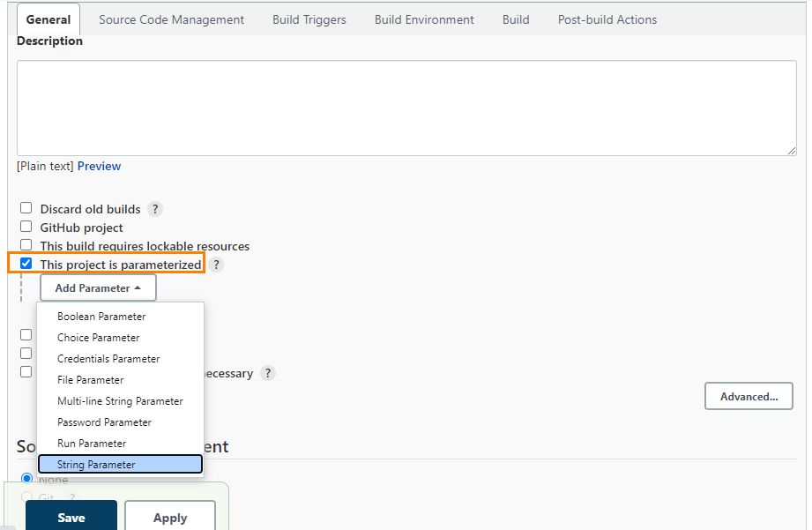Click the Advanced button
812x530 pixels.
[x=749, y=396]
